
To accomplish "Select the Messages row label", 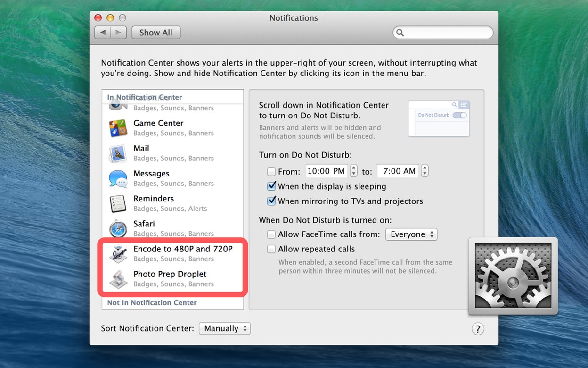I will point(151,173).
